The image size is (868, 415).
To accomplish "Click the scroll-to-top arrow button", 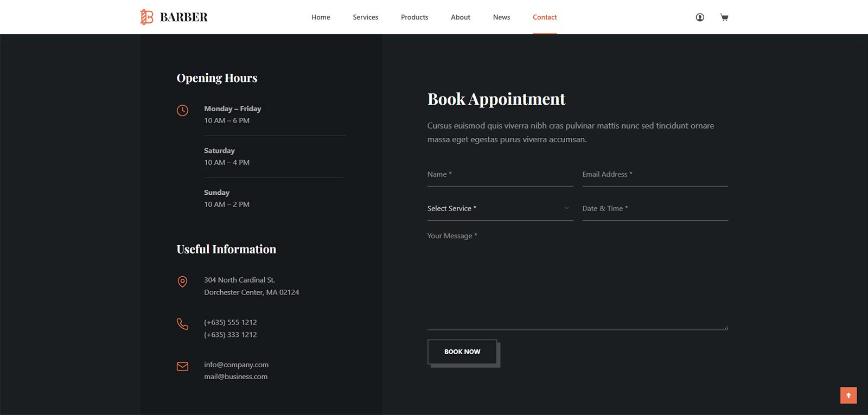I will (x=848, y=395).
